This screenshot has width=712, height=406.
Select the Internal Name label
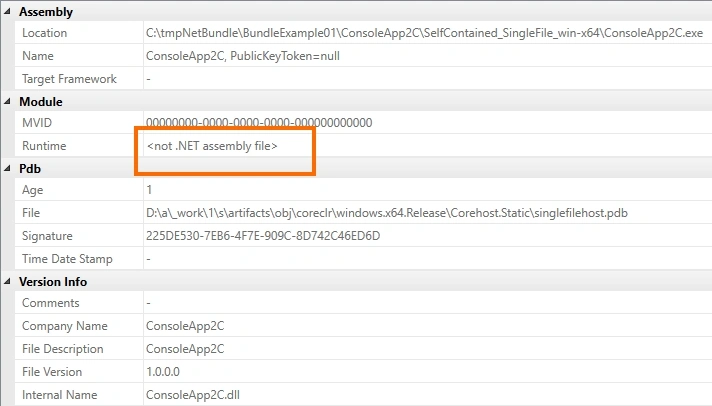59,395
